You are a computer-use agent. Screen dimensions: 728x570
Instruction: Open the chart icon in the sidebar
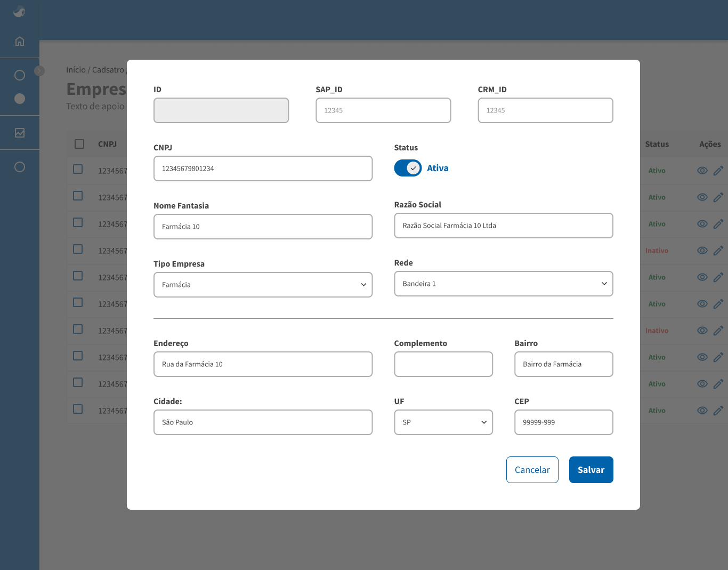[20, 133]
